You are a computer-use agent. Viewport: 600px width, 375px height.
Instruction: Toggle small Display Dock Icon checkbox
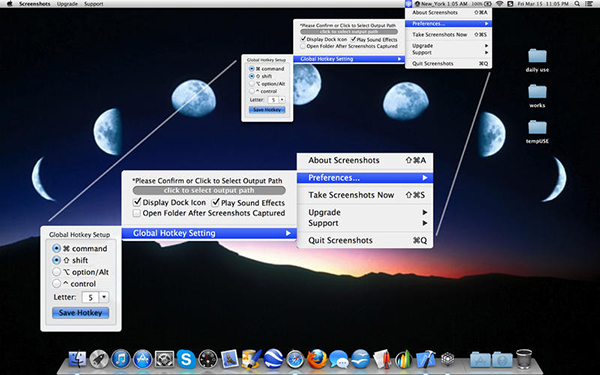[303, 39]
